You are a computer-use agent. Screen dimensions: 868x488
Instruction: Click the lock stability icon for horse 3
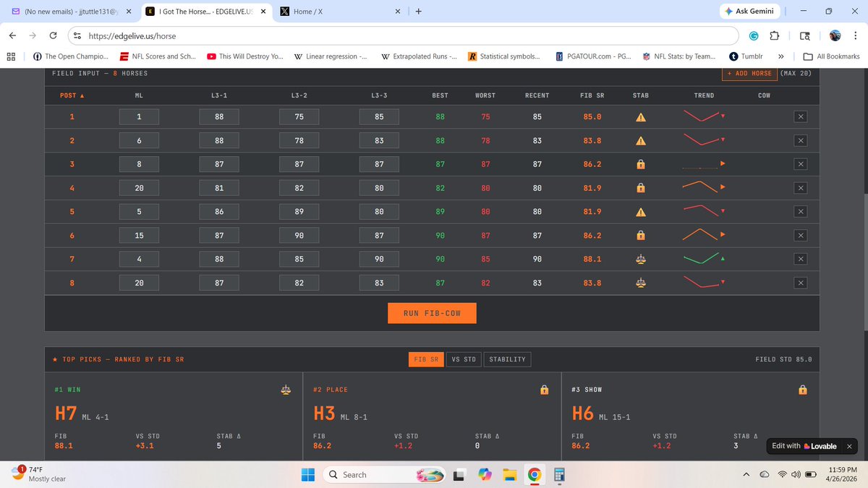(x=640, y=164)
